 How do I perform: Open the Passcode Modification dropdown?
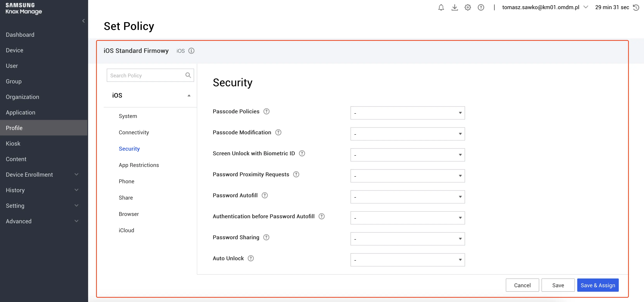click(x=408, y=134)
